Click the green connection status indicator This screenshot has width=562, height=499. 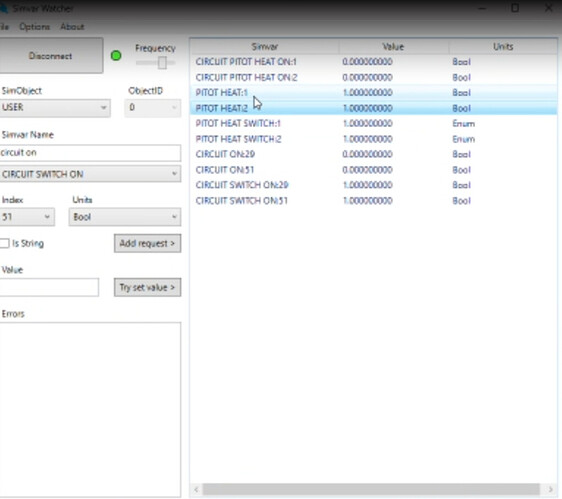[x=116, y=56]
